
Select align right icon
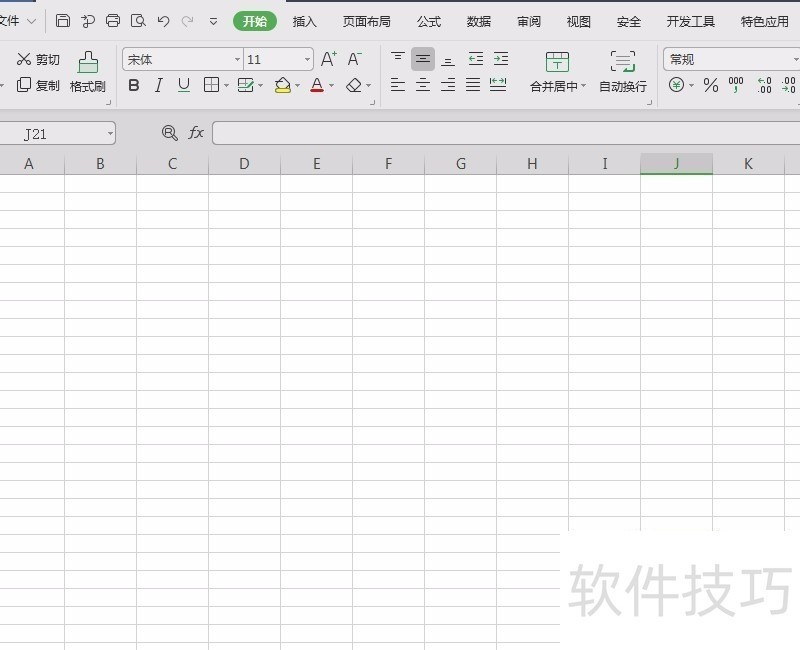point(448,85)
